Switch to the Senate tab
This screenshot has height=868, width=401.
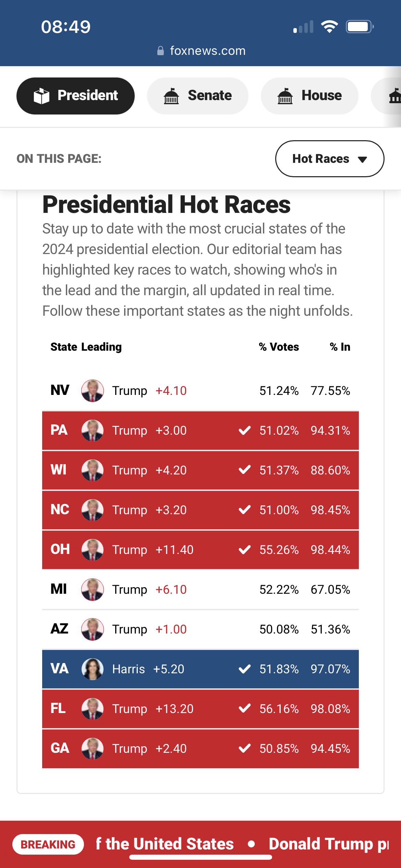[x=198, y=96]
